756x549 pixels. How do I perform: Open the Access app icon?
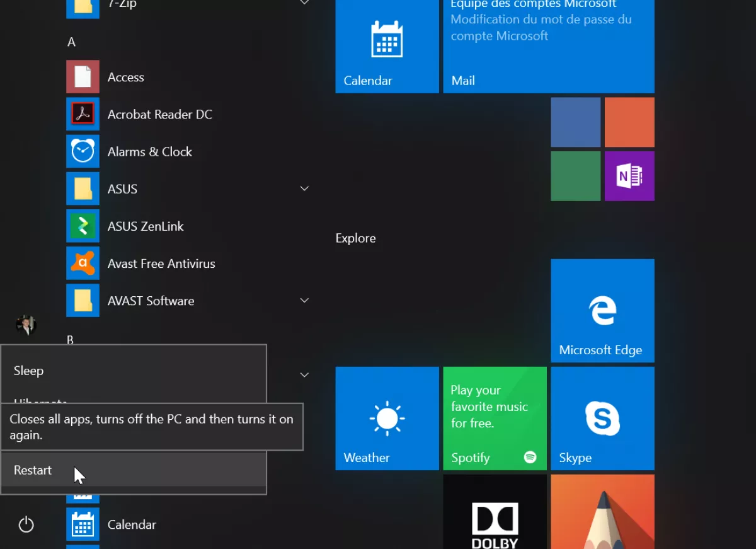tap(83, 77)
